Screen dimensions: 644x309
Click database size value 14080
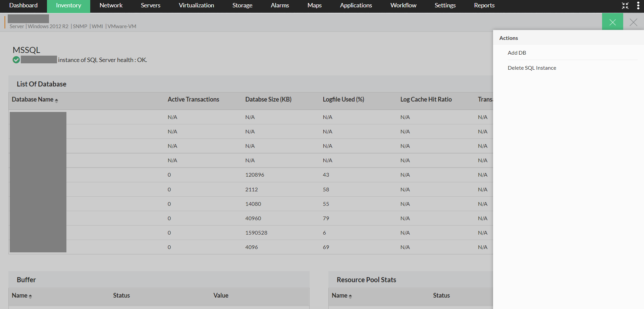pos(253,204)
